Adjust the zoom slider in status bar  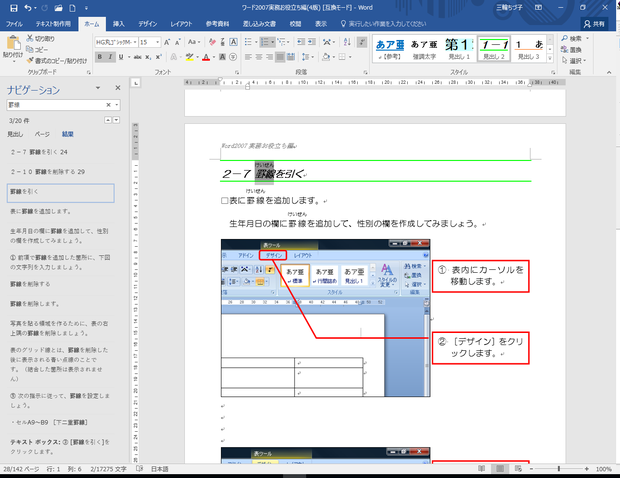[559, 469]
